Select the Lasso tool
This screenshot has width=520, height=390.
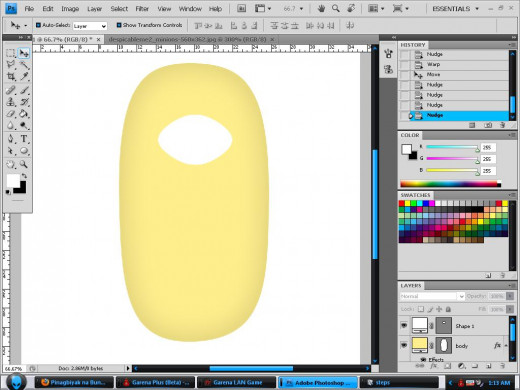(x=11, y=65)
